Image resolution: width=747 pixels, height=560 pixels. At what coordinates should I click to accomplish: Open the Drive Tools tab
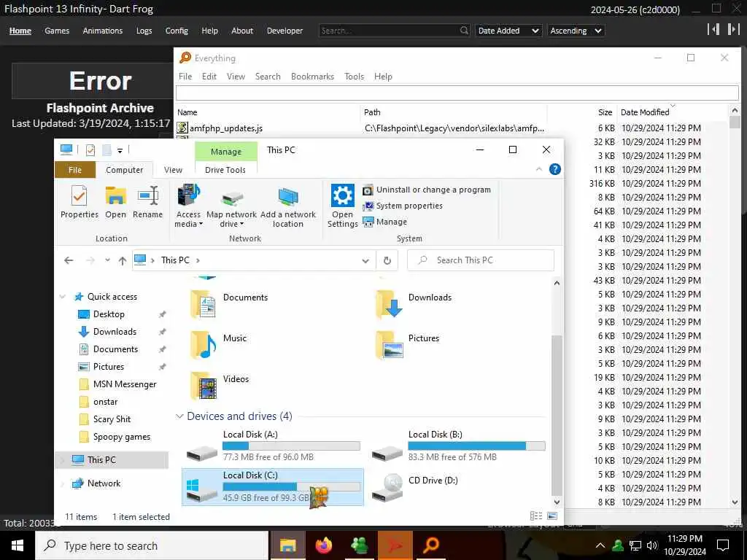[225, 170]
